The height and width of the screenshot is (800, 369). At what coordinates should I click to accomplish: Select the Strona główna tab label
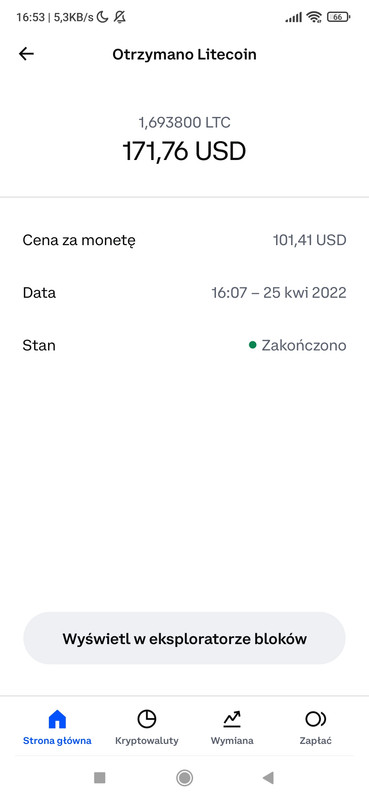(57, 740)
